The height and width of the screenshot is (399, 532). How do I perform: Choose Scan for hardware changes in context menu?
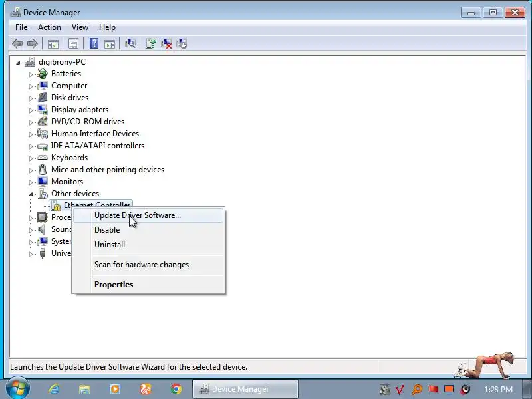coord(148,265)
